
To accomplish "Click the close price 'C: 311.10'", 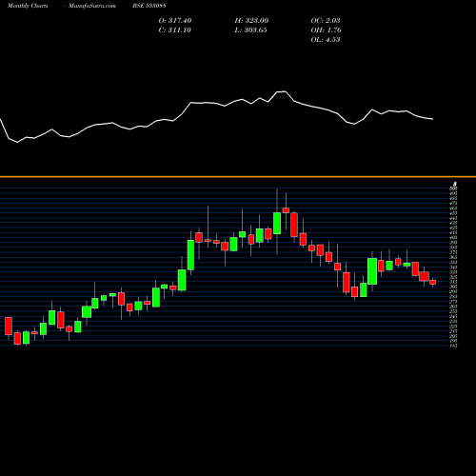I will coord(175,30).
